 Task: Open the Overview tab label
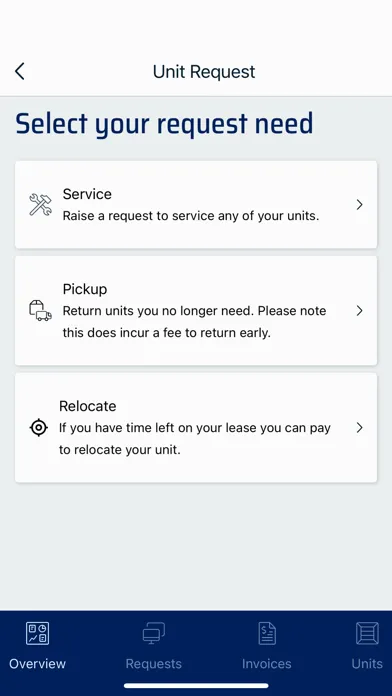click(37, 664)
